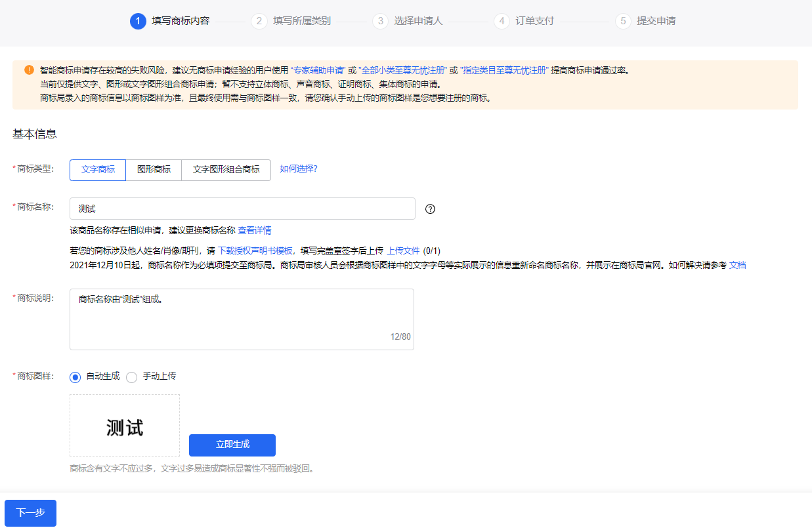Open the 专家辅助申请 link in banner

pyautogui.click(x=318, y=70)
